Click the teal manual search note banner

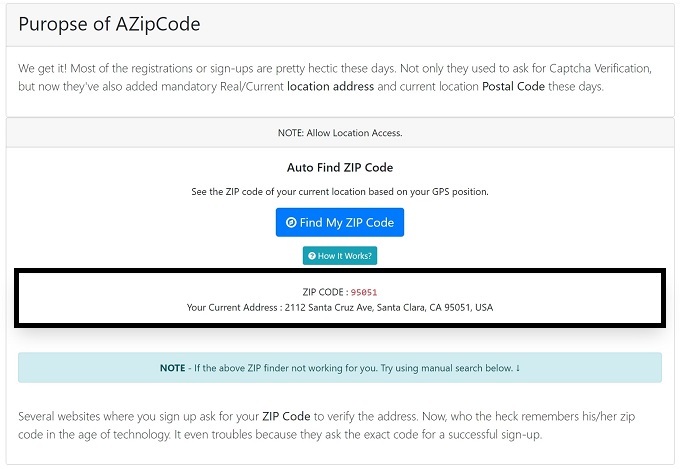340,367
